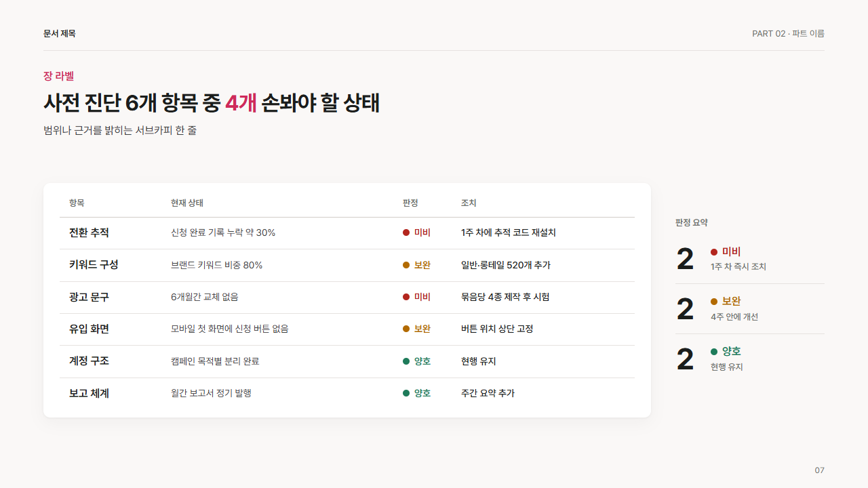
Task: Select the headline "사전 진단 6개 항목 중 4개 손봐야 할 상태"
Action: click(x=212, y=102)
